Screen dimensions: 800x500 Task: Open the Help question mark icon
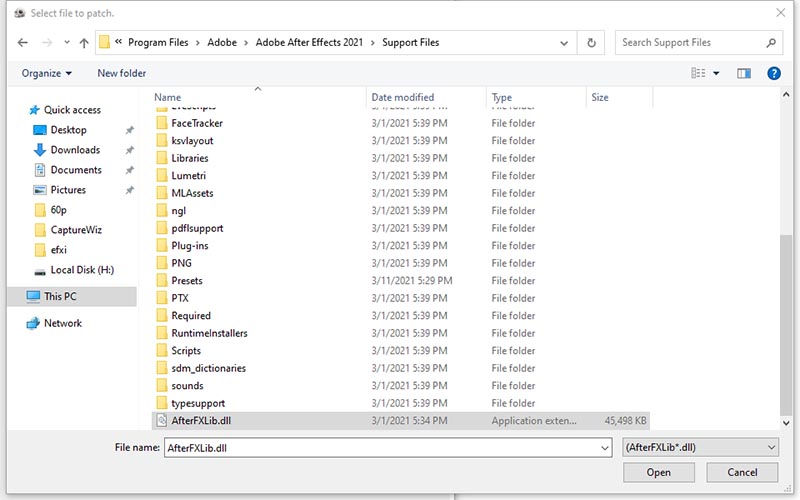click(x=773, y=73)
